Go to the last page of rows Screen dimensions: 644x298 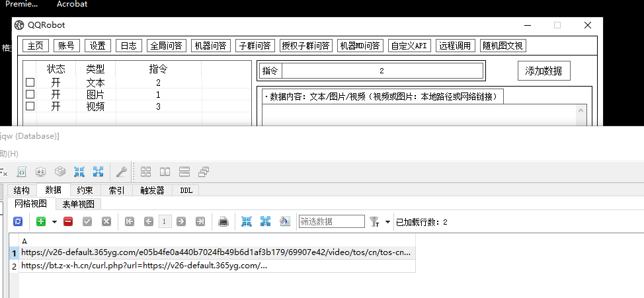click(200, 221)
